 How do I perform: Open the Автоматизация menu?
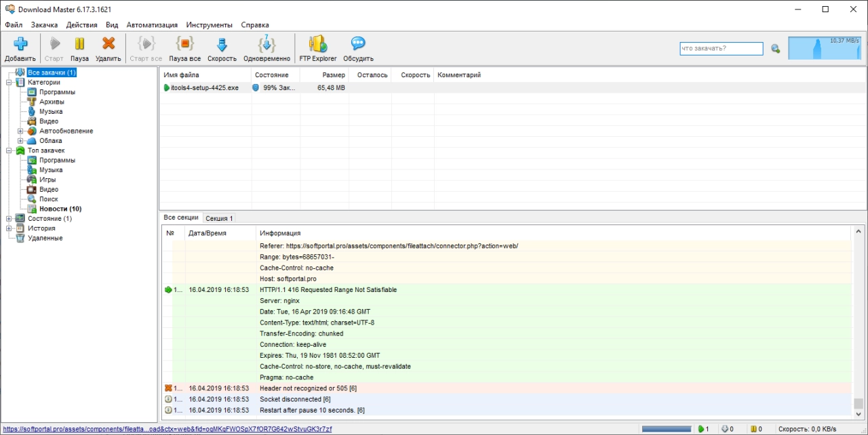pos(152,24)
